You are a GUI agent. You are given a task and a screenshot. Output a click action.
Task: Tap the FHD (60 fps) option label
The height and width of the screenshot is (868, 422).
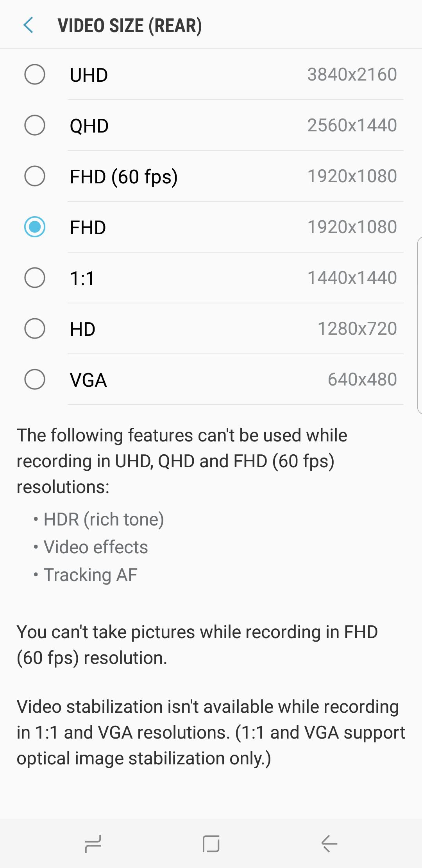[123, 177]
